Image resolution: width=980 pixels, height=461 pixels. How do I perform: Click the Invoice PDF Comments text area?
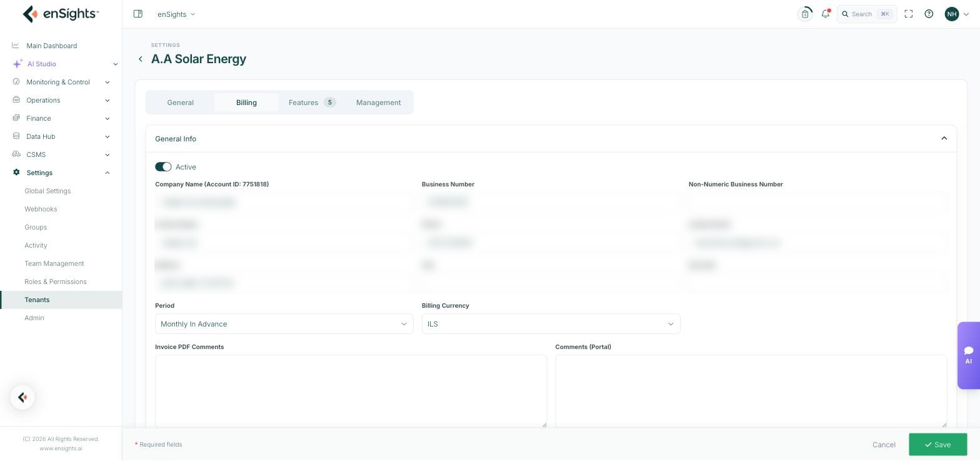point(351,392)
